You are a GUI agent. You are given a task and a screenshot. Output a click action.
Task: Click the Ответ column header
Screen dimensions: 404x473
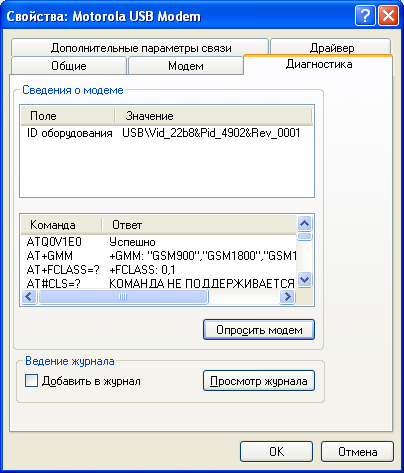pyautogui.click(x=199, y=225)
